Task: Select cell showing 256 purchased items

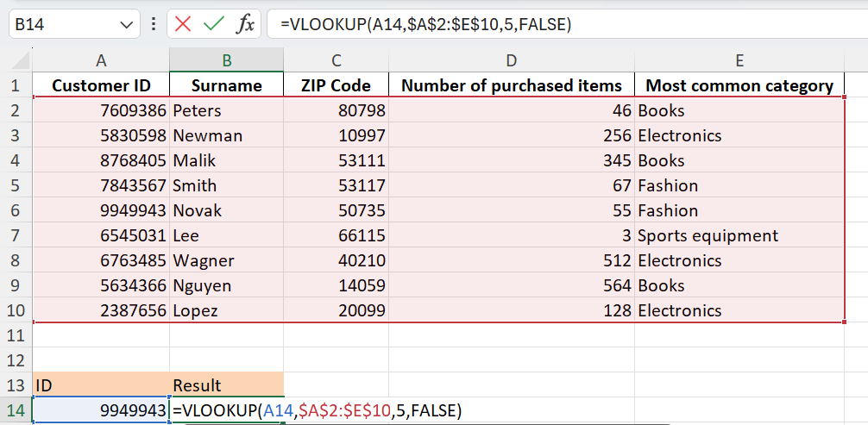Action: 512,135
